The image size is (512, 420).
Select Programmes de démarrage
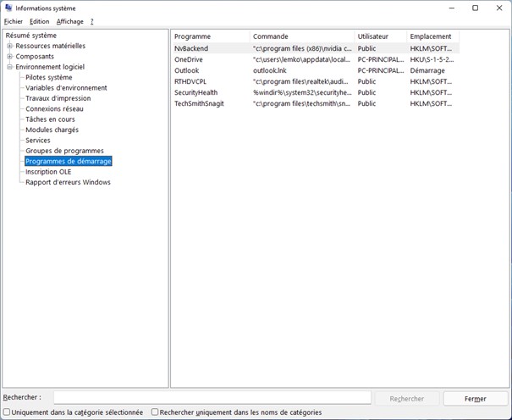[69, 161]
